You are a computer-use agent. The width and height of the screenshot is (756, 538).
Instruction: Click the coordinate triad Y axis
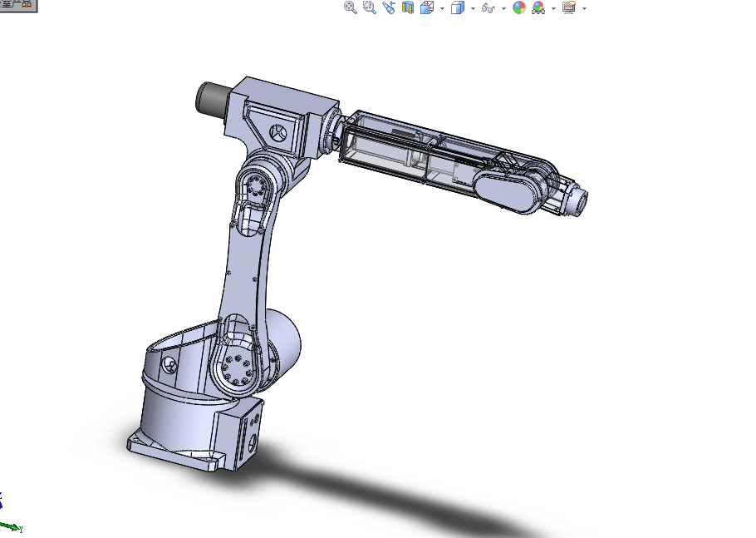click(x=12, y=527)
